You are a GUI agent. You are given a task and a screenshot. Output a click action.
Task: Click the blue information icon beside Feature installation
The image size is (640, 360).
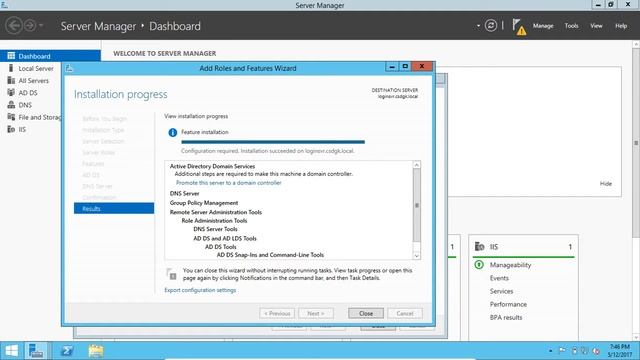click(x=173, y=132)
